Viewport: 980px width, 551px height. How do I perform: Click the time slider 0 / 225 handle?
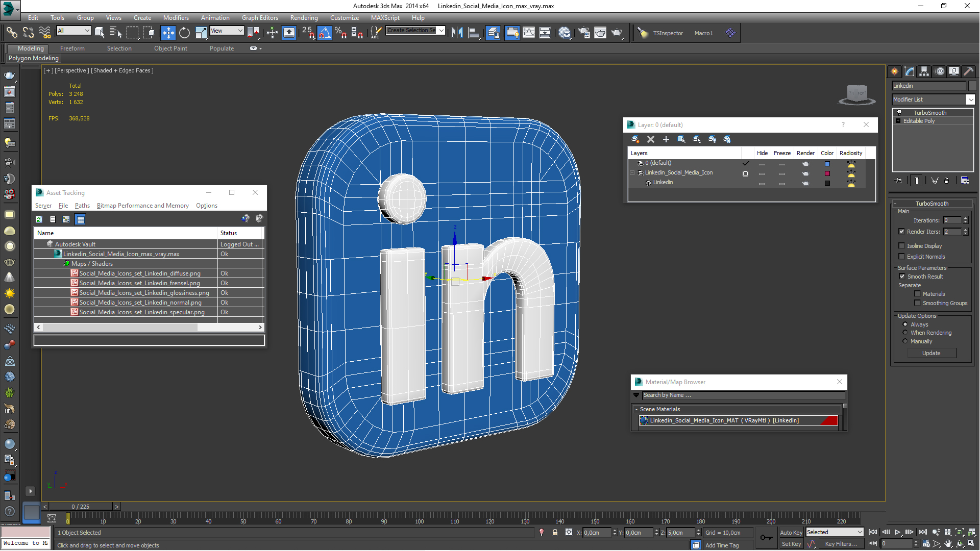(81, 507)
